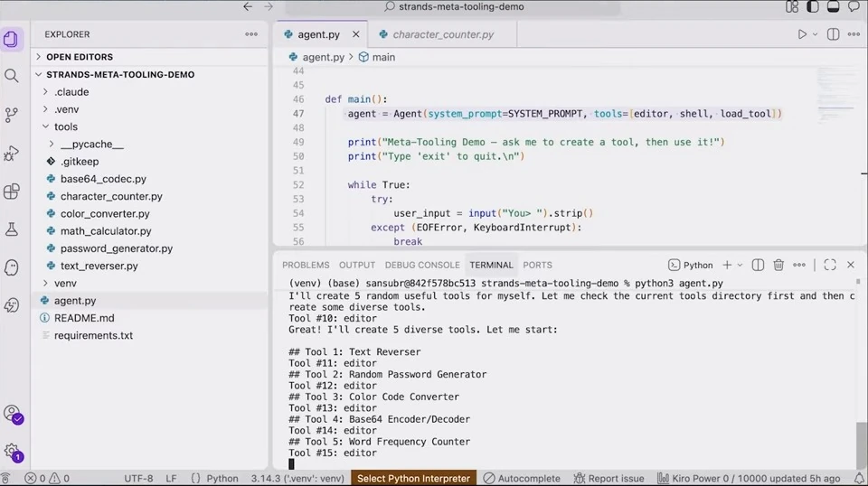Close the terminal panel
Image resolution: width=868 pixels, height=486 pixels.
851,265
